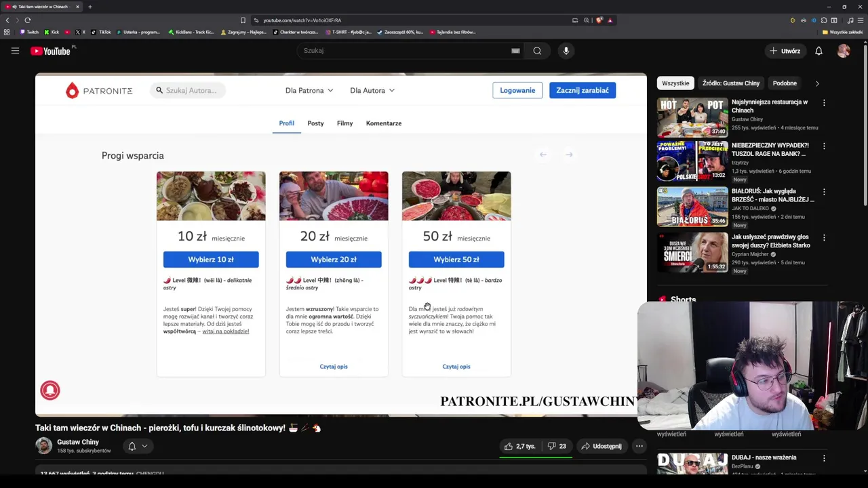Open options for 'BIAŁORUŚ: Jak wygląda BRZEŚĆ' video
868x488 pixels.
pyautogui.click(x=824, y=192)
